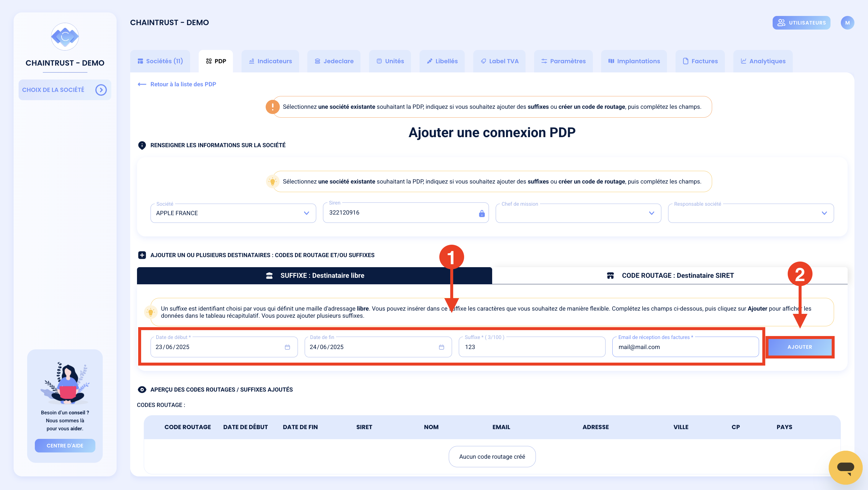Viewport: 868px width, 490px height.
Task: Click the SIRET column header
Action: click(364, 427)
